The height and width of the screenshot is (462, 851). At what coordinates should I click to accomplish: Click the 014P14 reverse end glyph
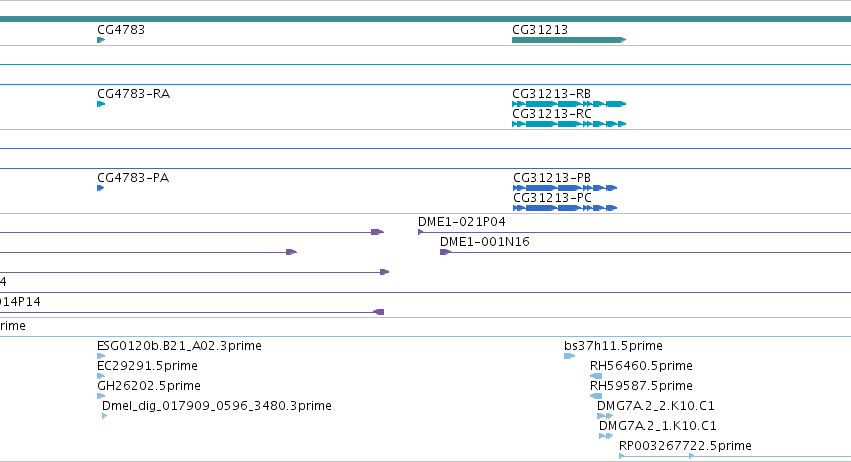tap(378, 312)
